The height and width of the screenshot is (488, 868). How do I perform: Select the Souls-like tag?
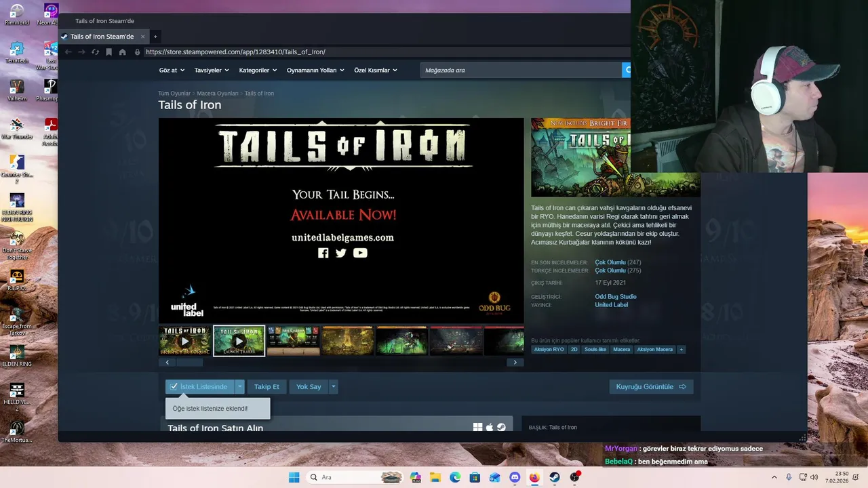pyautogui.click(x=595, y=349)
